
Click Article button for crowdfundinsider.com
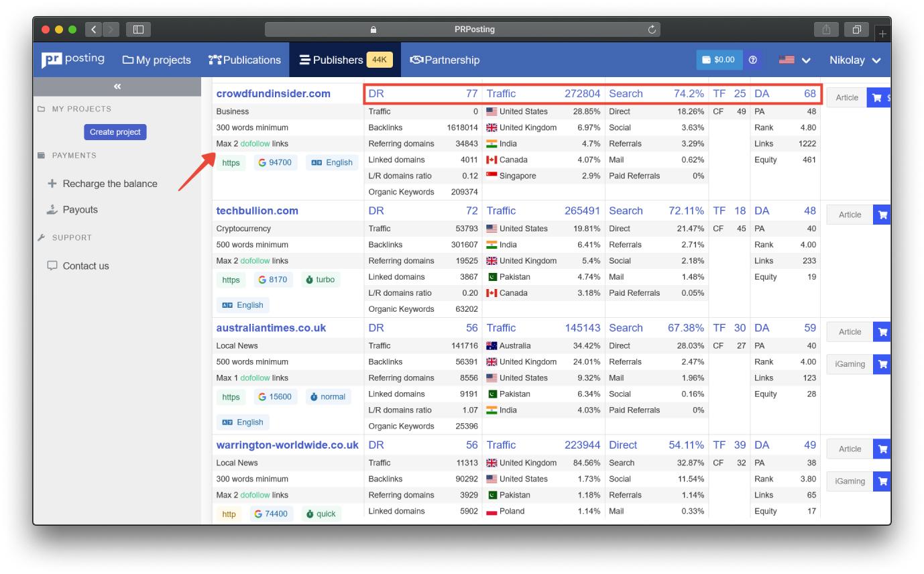(x=847, y=98)
